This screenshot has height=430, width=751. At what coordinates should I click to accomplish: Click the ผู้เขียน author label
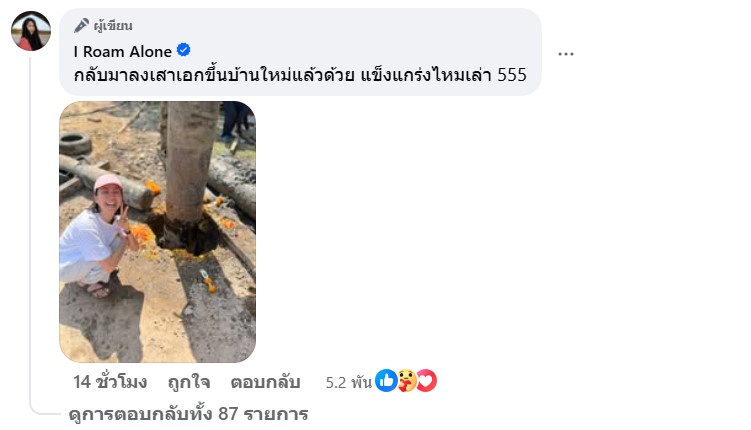[x=113, y=26]
